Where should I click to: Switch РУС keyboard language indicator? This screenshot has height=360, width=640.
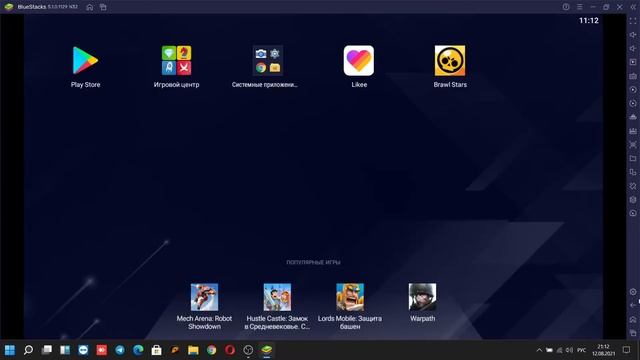coord(582,350)
